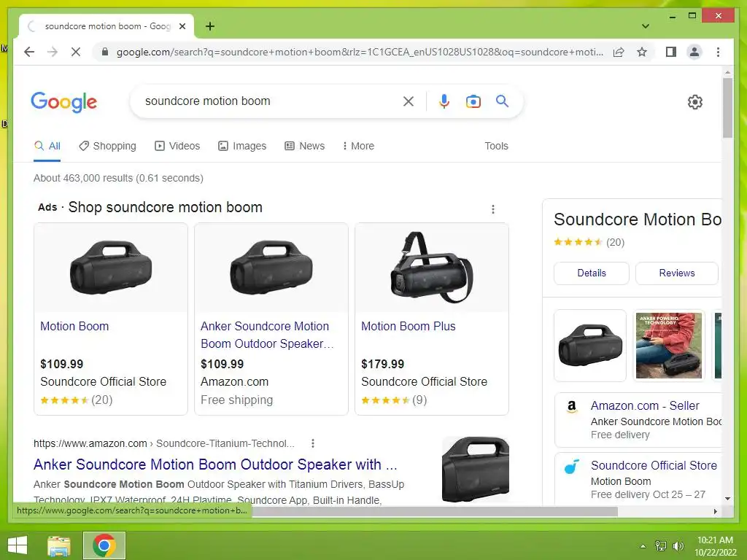View the red jacket lifestyle photo
This screenshot has height=560, width=747.
[668, 346]
